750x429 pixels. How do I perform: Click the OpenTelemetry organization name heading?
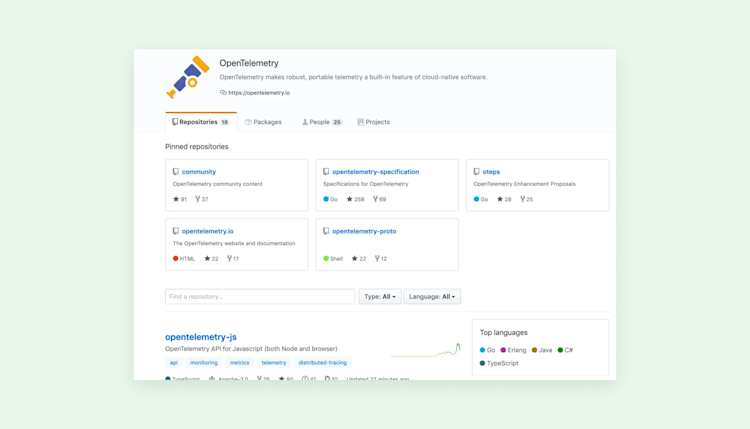pos(249,63)
